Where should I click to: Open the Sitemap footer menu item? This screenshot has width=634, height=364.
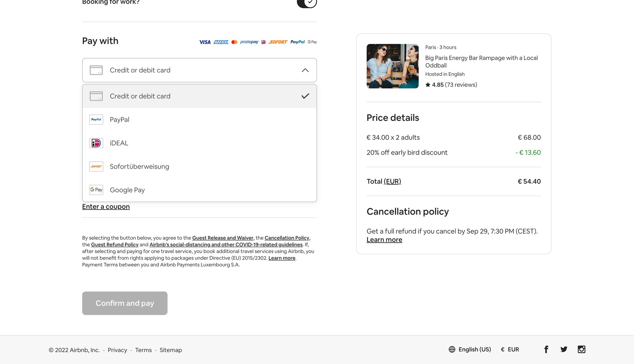click(171, 350)
